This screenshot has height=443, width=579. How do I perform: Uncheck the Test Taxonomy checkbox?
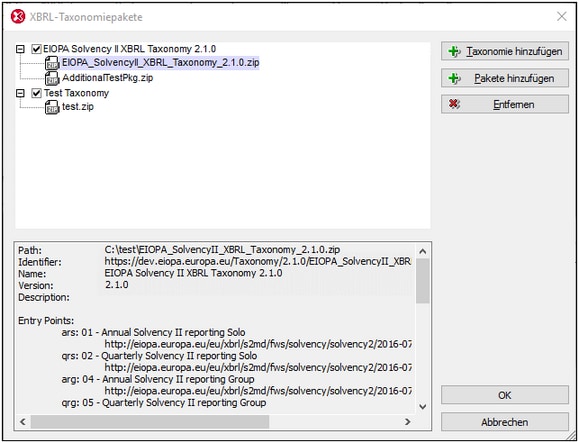pyautogui.click(x=36, y=93)
